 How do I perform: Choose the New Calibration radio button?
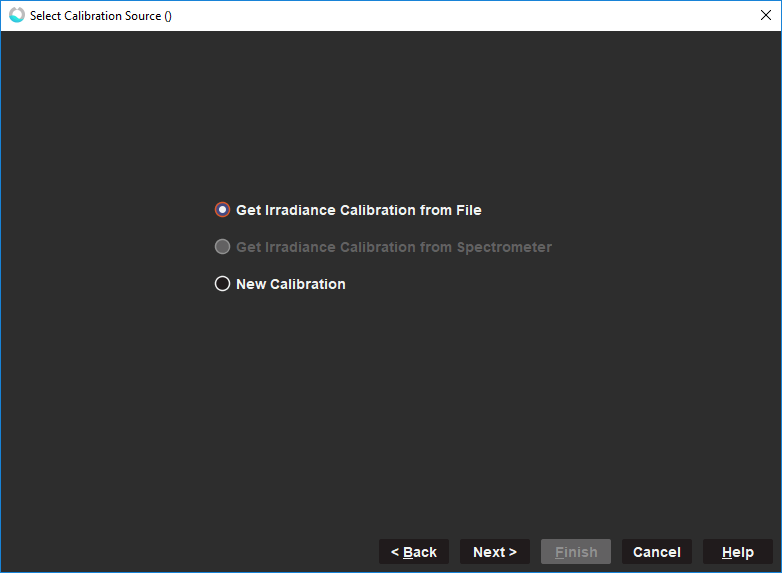point(222,284)
